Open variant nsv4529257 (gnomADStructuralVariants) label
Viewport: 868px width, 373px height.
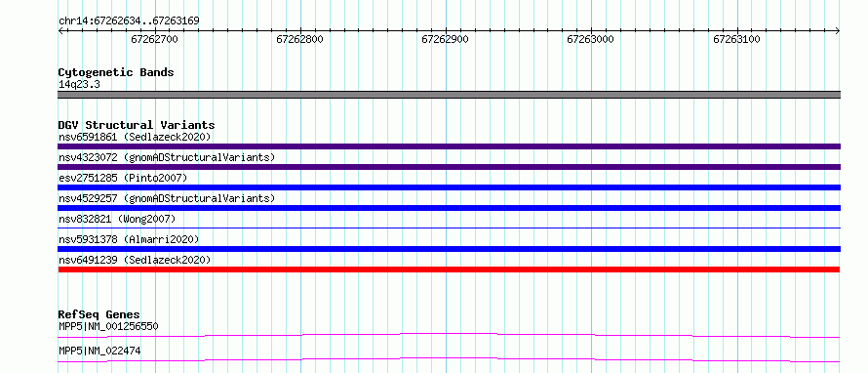(167, 198)
